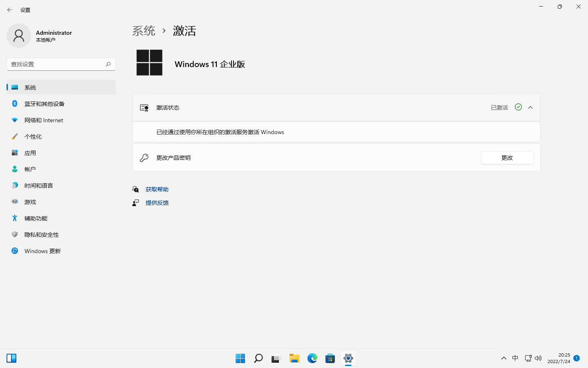Click the Windows 11 logo image

click(x=149, y=63)
